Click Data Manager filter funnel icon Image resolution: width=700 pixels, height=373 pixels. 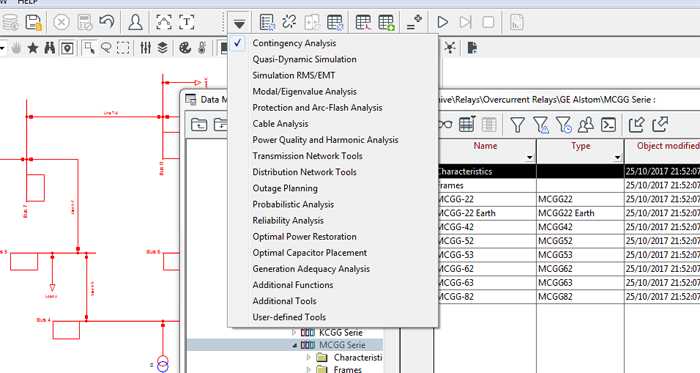[517, 125]
